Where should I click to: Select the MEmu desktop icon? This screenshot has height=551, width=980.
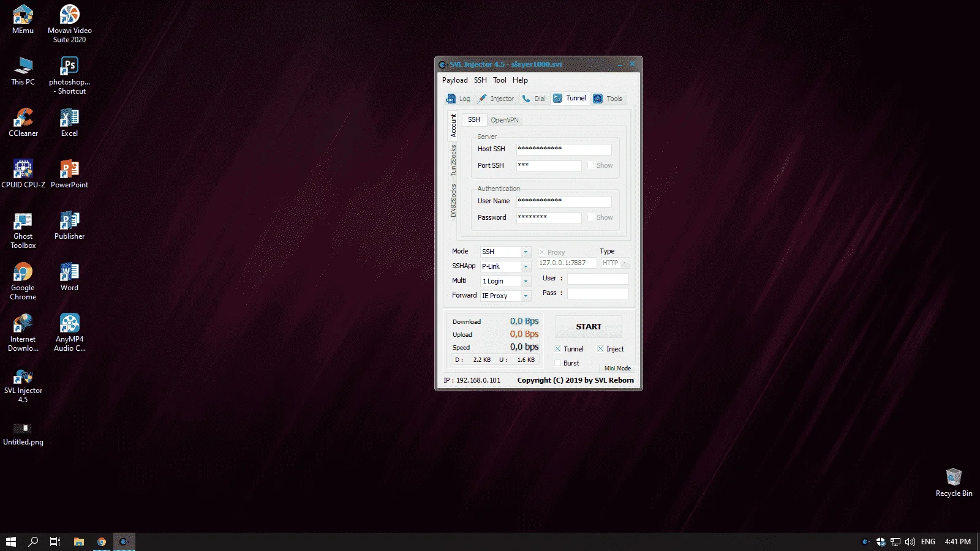tap(23, 19)
